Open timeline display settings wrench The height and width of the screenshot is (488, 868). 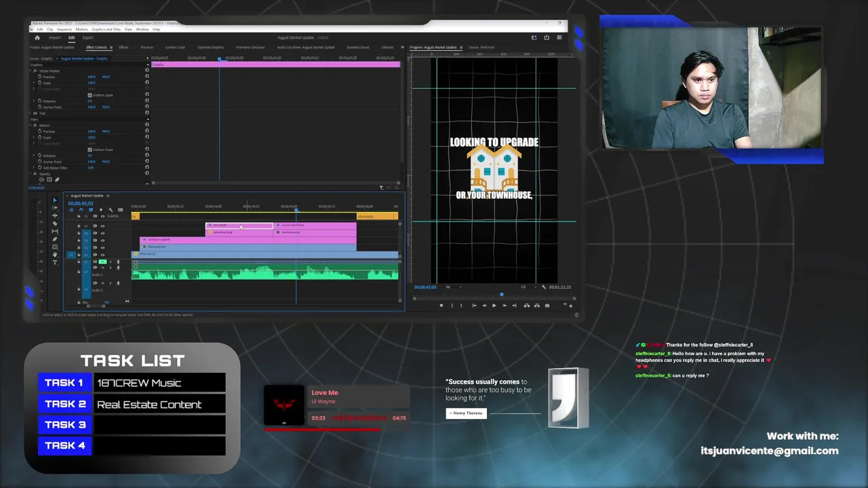(111, 210)
